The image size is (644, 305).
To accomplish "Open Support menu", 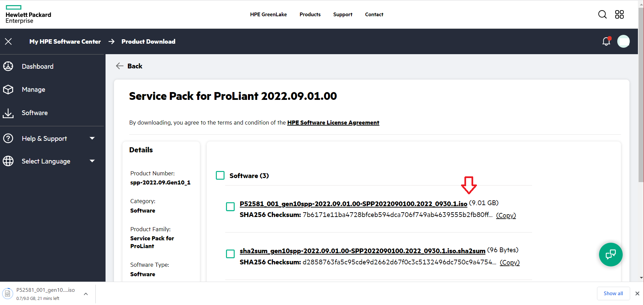I will 343,14.
